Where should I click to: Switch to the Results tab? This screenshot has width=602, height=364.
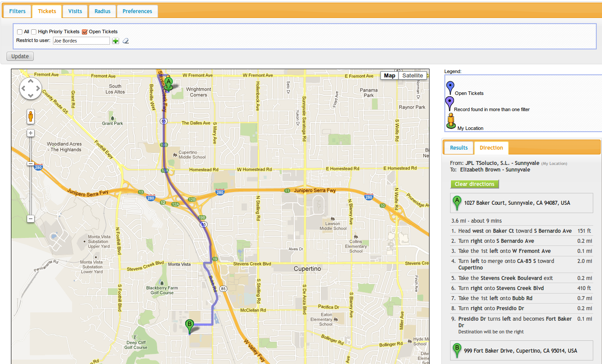459,148
